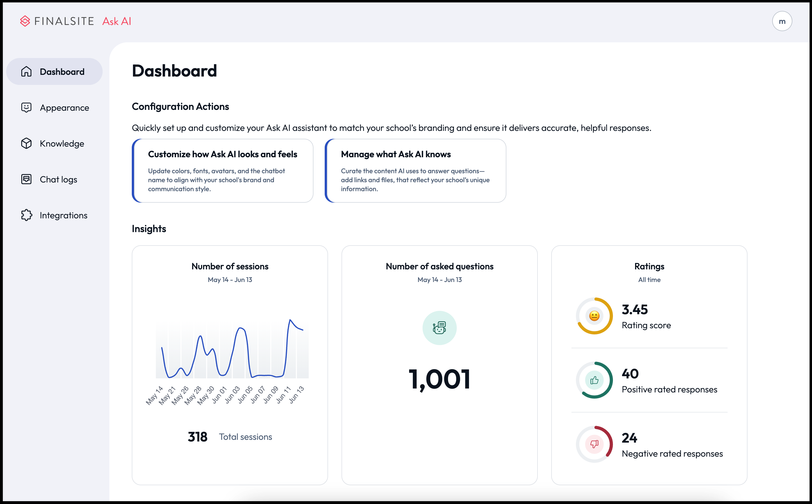Click the '318' total sessions value
This screenshot has width=812, height=504.
[198, 437]
